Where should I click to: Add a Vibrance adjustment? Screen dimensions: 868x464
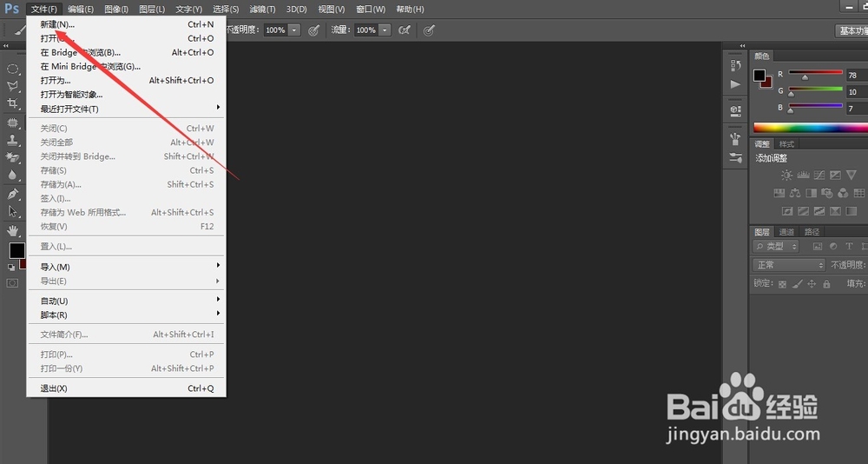coord(852,176)
